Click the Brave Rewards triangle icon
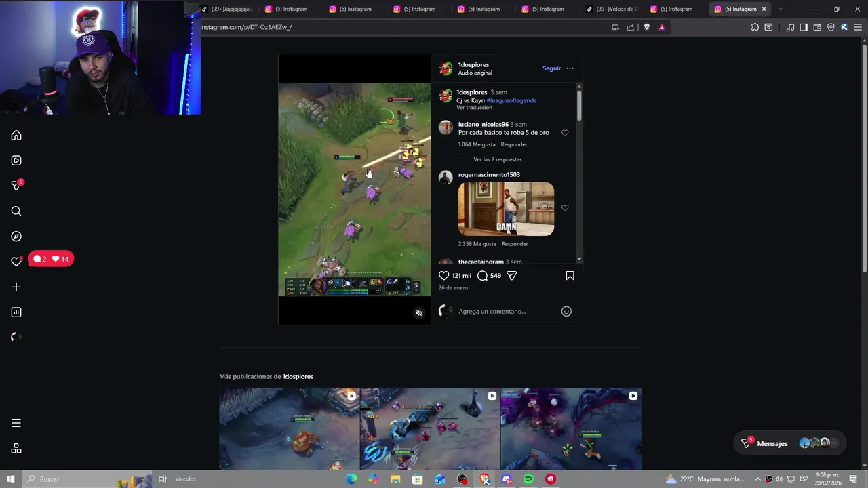Screen dimensions: 868x488 pyautogui.click(x=662, y=27)
